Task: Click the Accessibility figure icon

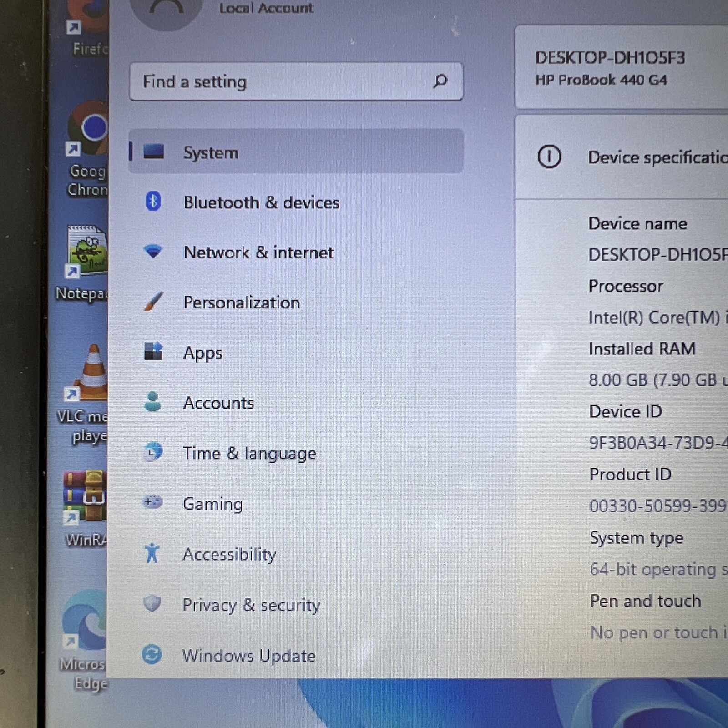Action: point(152,553)
